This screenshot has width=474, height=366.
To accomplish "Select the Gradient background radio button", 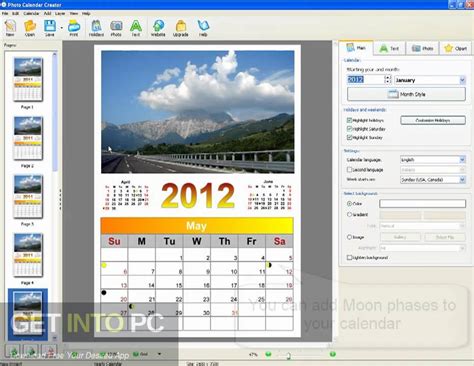I will coord(349,214).
